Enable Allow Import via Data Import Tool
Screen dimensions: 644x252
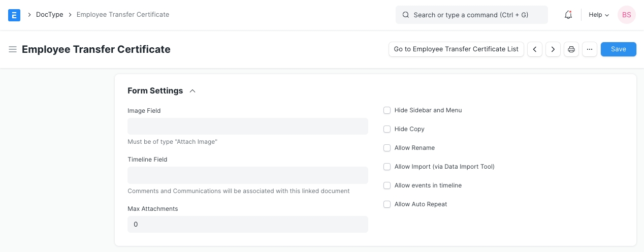coord(387,167)
